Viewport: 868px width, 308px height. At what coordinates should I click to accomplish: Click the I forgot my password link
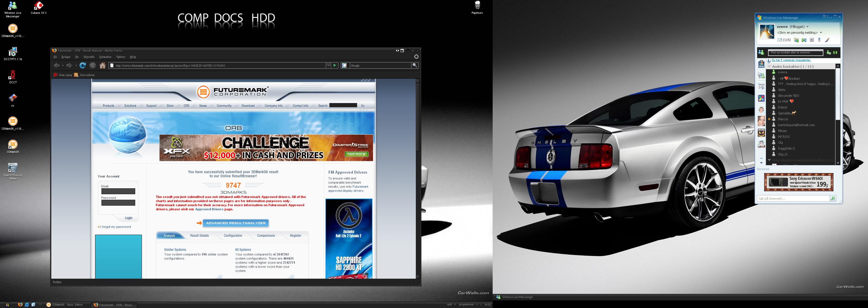116,227
